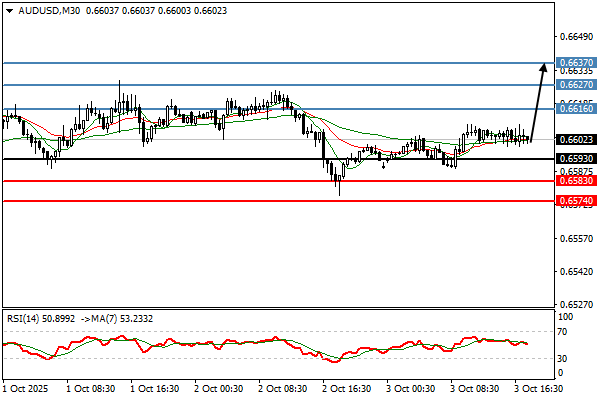
Task: Click the 0.66160 blue price label
Action: [576, 109]
